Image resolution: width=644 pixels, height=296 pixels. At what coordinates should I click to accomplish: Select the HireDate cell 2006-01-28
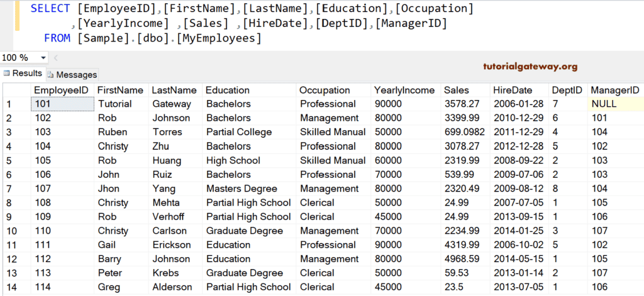pos(519,104)
